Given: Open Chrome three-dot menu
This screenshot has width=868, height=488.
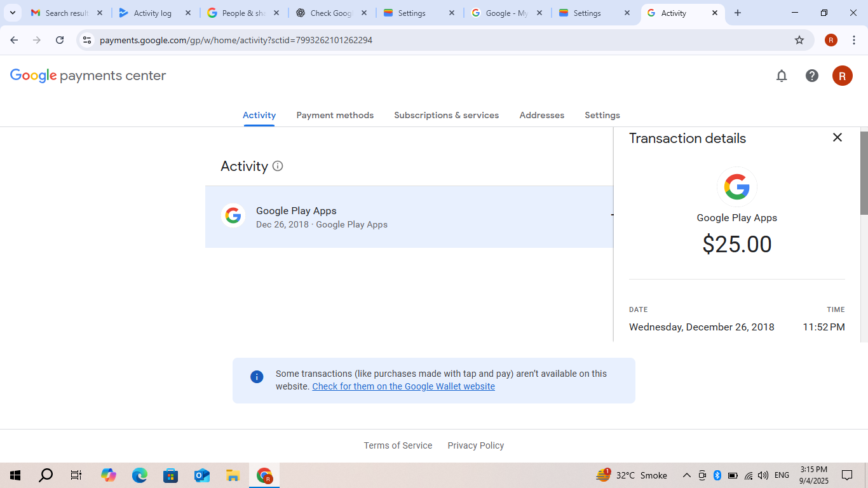Looking at the screenshot, I should pyautogui.click(x=854, y=40).
